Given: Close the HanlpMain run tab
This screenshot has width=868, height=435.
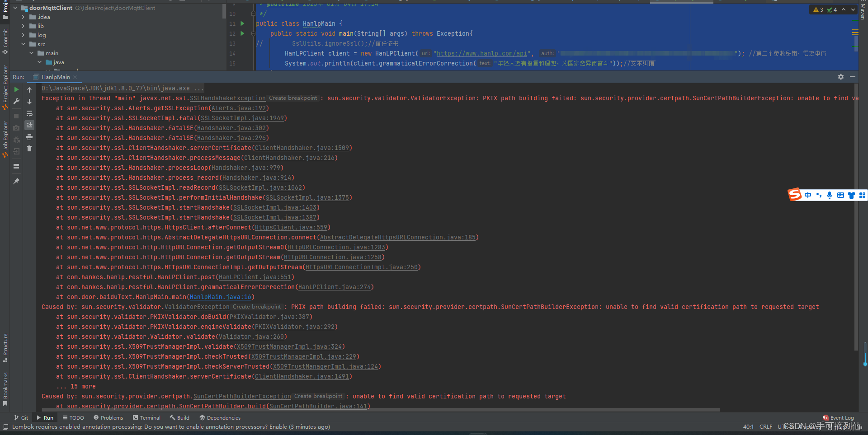Looking at the screenshot, I should point(75,77).
